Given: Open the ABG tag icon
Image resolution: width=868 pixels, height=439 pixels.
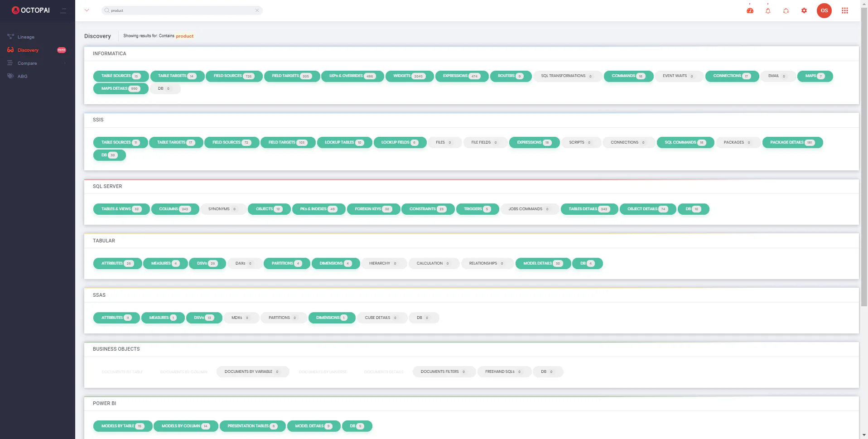Looking at the screenshot, I should coord(10,76).
